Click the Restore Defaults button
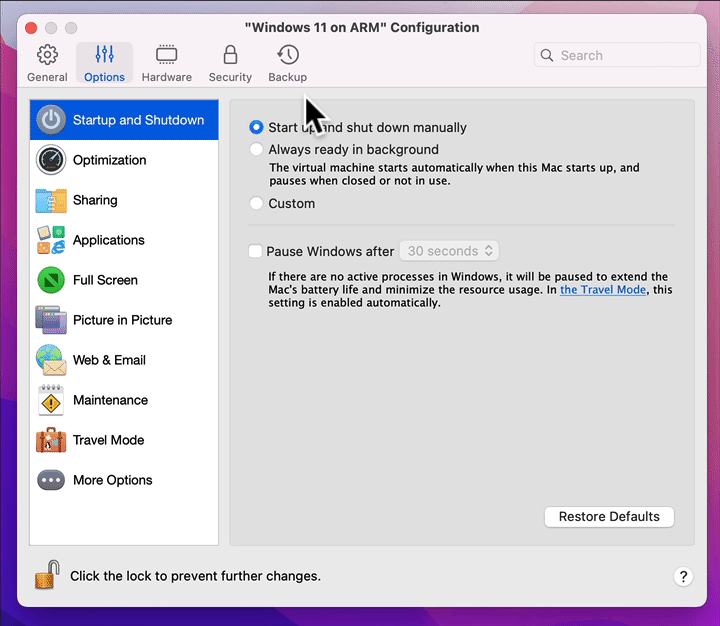 pos(609,517)
